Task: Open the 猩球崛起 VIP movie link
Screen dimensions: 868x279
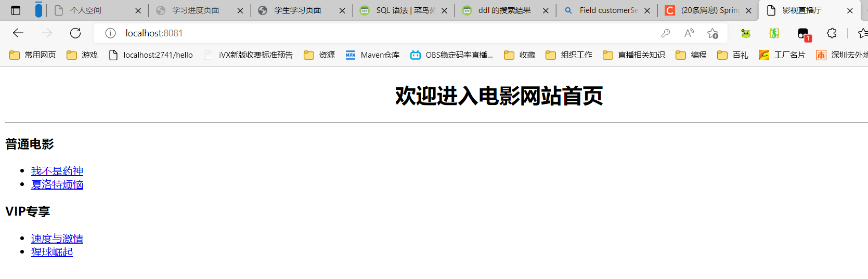Action: pos(52,252)
